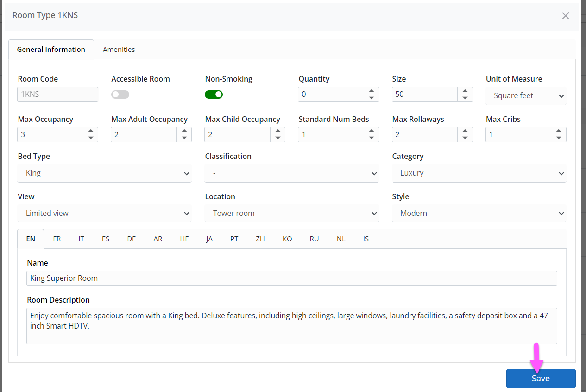Switch to the IT language tab
The width and height of the screenshot is (586, 392).
81,239
